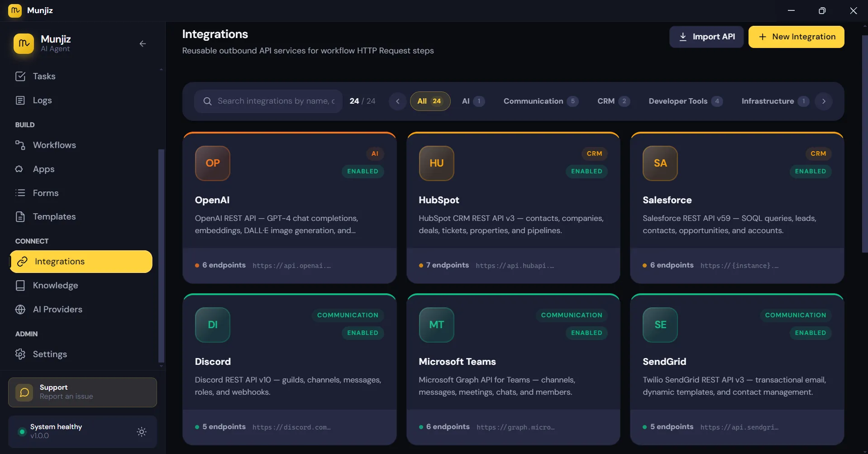Go to AI Providers
Viewport: 868px width, 454px height.
57,309
